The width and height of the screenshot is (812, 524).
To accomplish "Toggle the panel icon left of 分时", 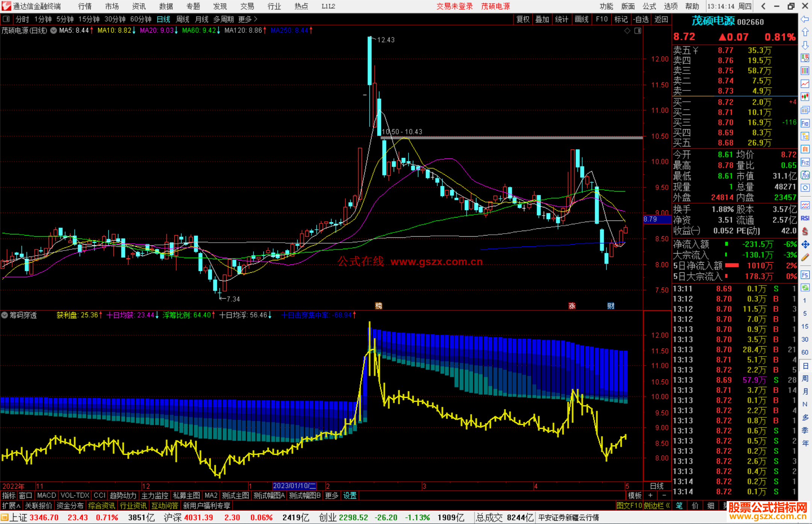I will [x=6, y=19].
